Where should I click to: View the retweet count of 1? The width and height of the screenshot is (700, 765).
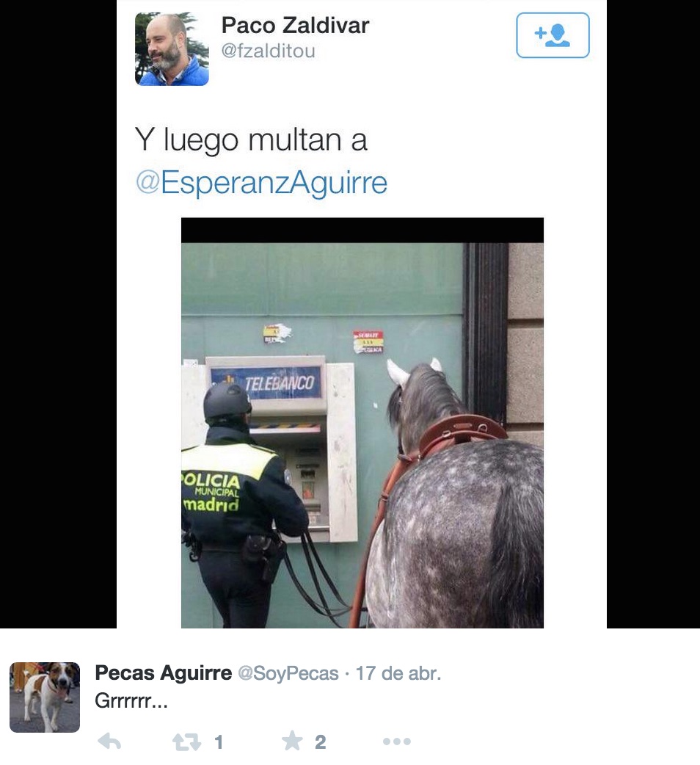point(219,742)
